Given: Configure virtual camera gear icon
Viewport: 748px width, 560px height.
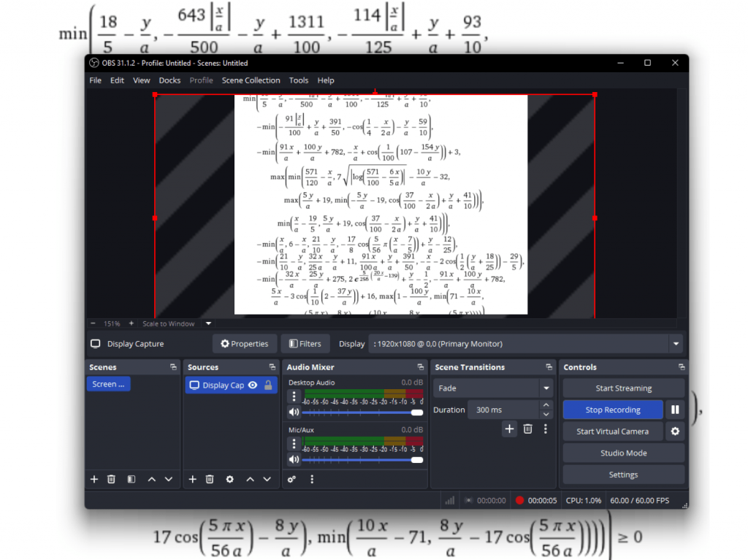Looking at the screenshot, I should [x=676, y=431].
